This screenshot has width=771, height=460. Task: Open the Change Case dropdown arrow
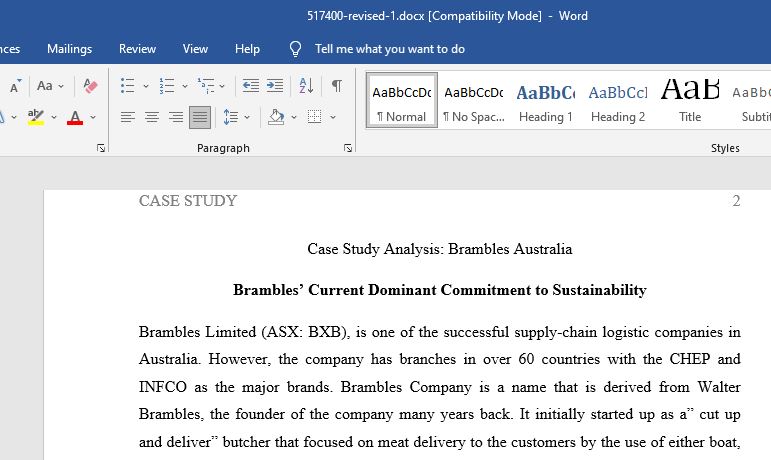(x=61, y=86)
